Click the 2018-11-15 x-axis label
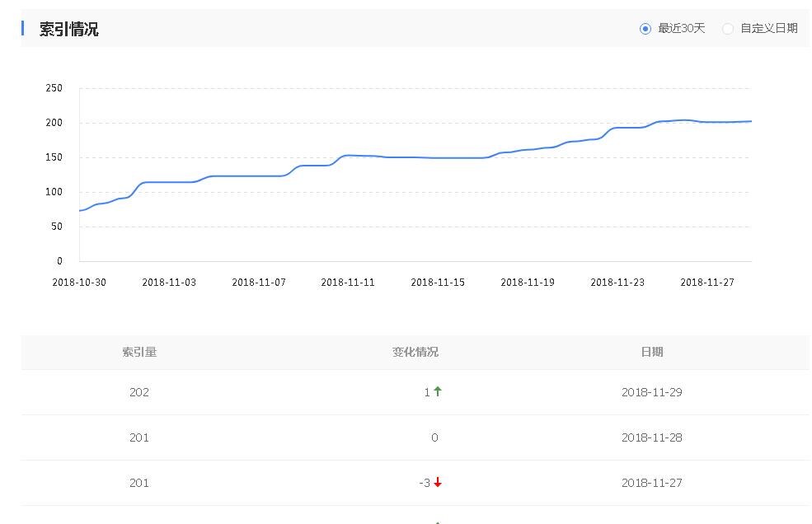Viewport: 812px width, 524px height. (438, 282)
